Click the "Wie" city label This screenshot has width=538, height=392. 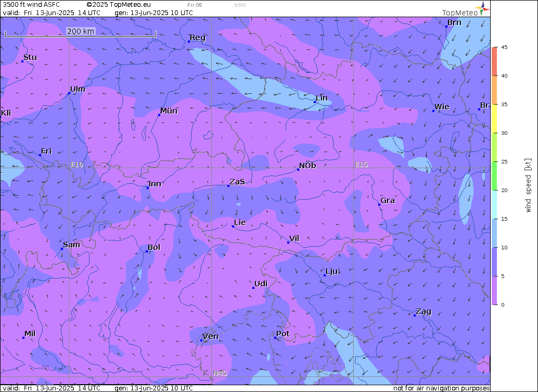pyautogui.click(x=442, y=107)
